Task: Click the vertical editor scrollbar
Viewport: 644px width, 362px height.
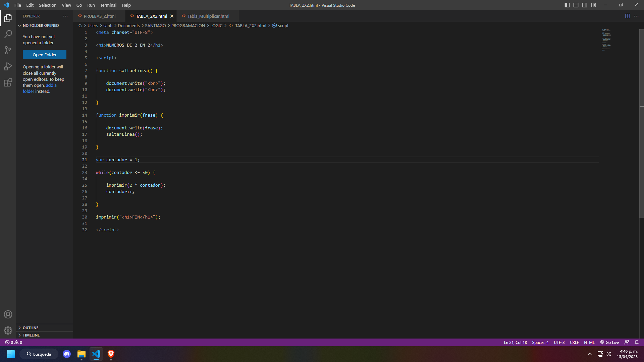Action: [x=641, y=123]
